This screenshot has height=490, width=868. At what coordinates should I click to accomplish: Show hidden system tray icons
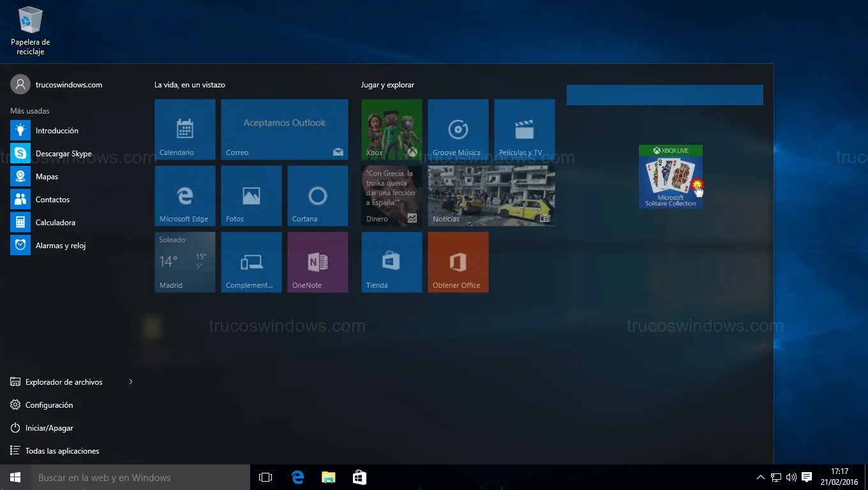click(760, 477)
